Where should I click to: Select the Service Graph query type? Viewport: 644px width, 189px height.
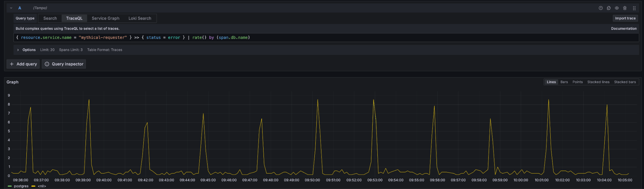105,18
